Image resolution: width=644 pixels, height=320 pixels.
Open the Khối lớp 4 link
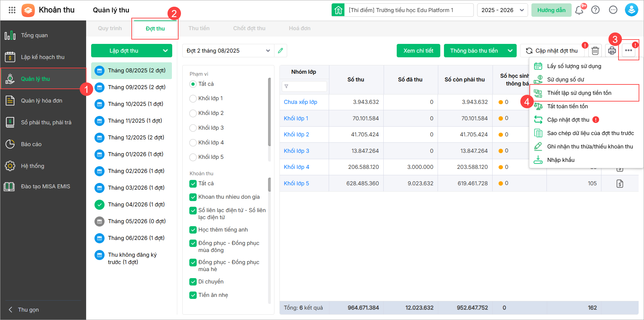[x=296, y=167]
